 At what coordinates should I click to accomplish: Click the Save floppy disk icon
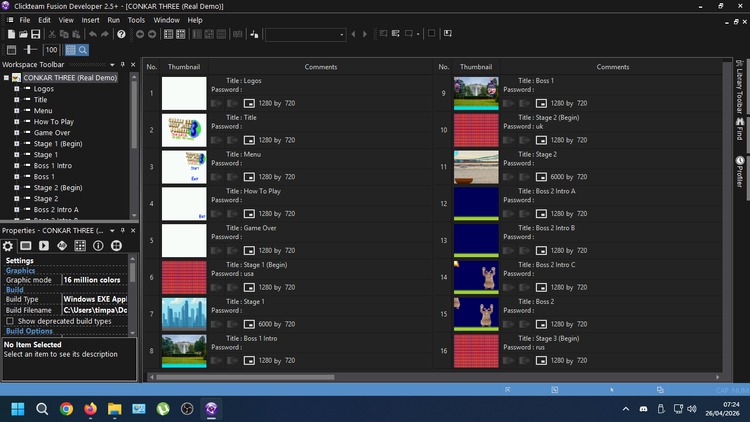(35, 34)
